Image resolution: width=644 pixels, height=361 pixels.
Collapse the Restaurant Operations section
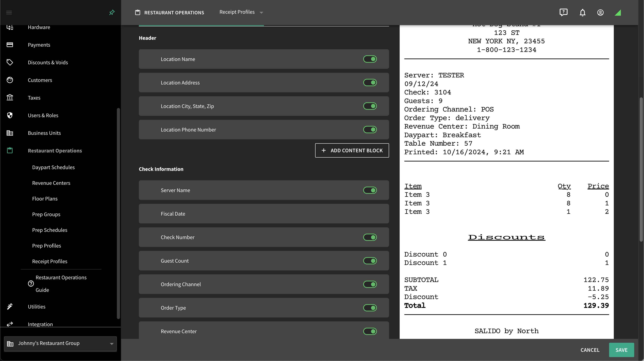coord(55,151)
